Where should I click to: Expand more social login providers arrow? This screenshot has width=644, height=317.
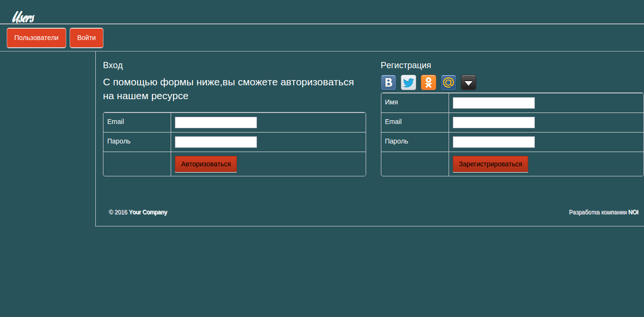[x=469, y=82]
